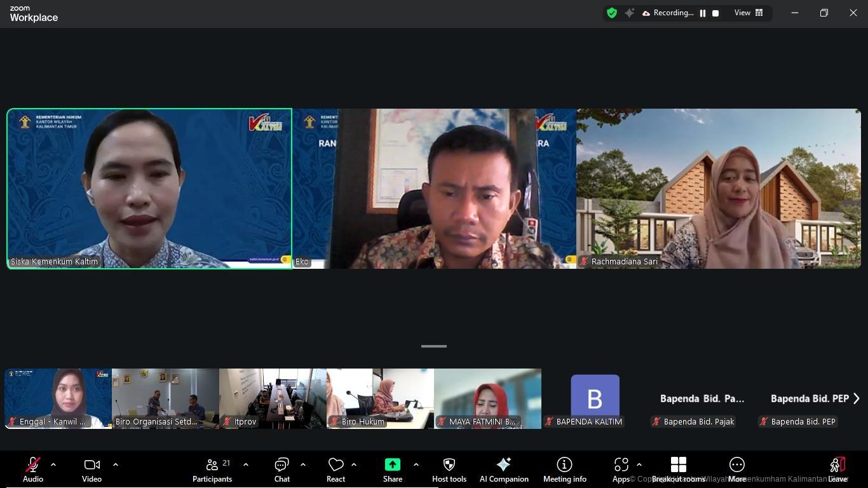The width and height of the screenshot is (868, 488).
Task: Open Breakout rooms
Action: [678, 470]
